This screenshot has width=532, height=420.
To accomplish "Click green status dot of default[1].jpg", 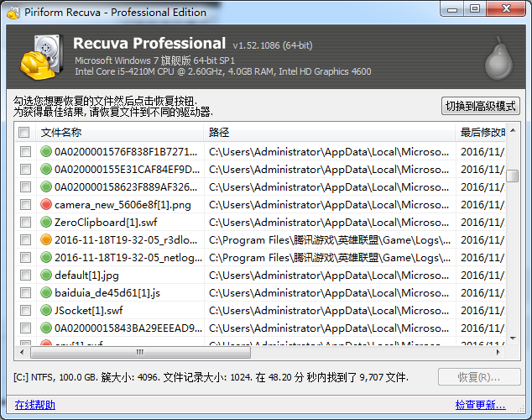I will tap(46, 275).
